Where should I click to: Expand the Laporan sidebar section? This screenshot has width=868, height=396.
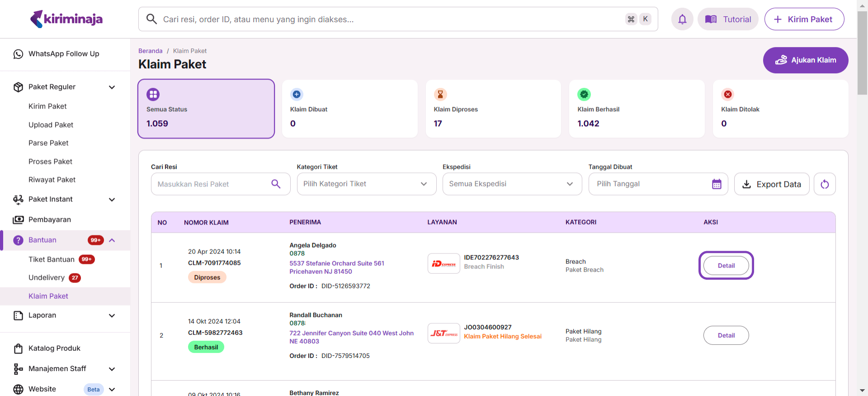coord(112,315)
